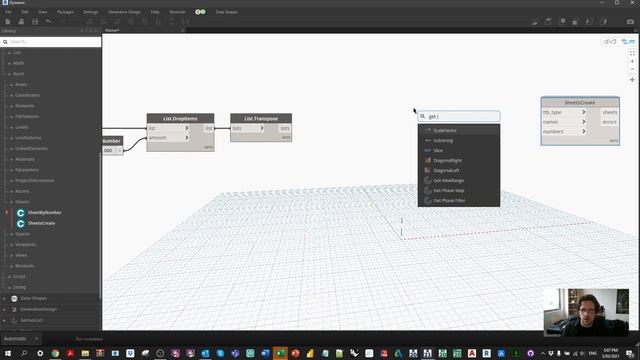Click the 'numbers' input on SheetsCreate node
Viewport: 640px width, 360px height.
(x=564, y=132)
